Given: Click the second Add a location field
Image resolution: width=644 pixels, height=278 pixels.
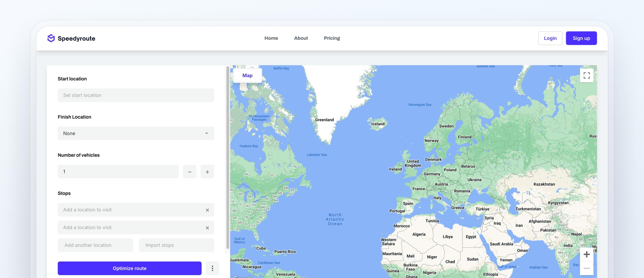Looking at the screenshot, I should [x=136, y=227].
